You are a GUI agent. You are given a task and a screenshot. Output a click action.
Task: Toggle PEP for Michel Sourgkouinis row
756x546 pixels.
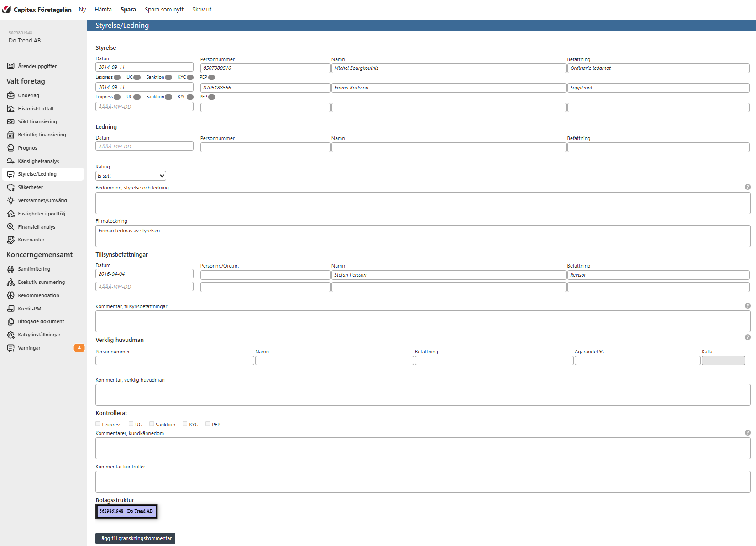[x=211, y=77]
